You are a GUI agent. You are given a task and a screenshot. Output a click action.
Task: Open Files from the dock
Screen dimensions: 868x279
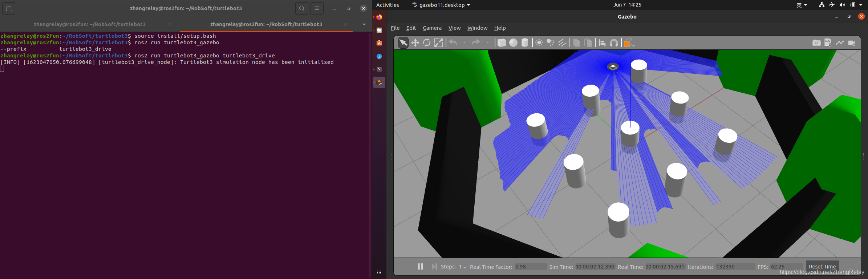(x=379, y=30)
